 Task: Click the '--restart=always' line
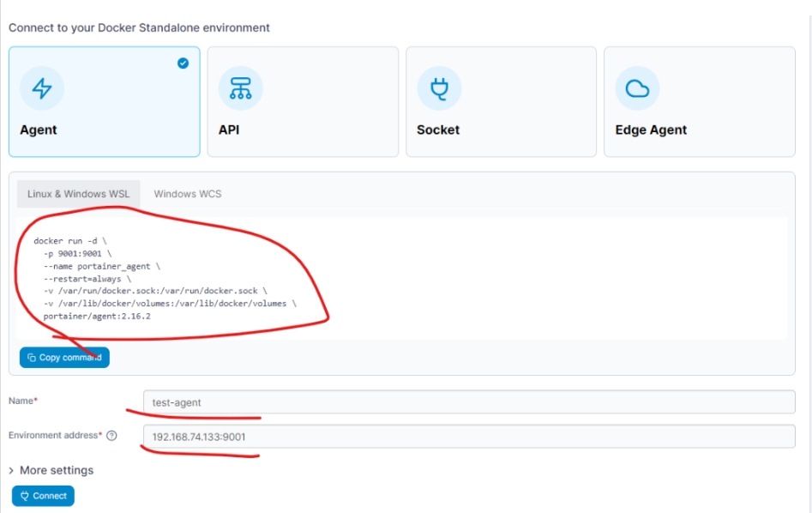coord(87,279)
